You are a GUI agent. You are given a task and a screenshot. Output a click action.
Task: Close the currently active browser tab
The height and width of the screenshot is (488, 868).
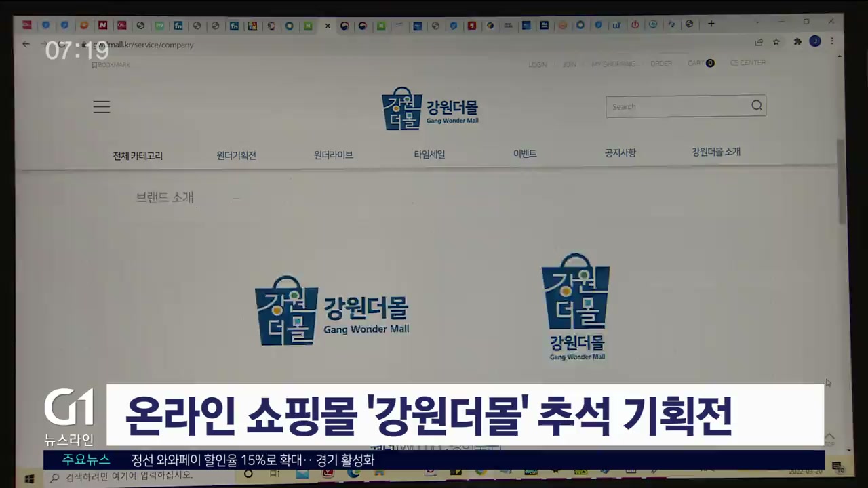point(328,26)
